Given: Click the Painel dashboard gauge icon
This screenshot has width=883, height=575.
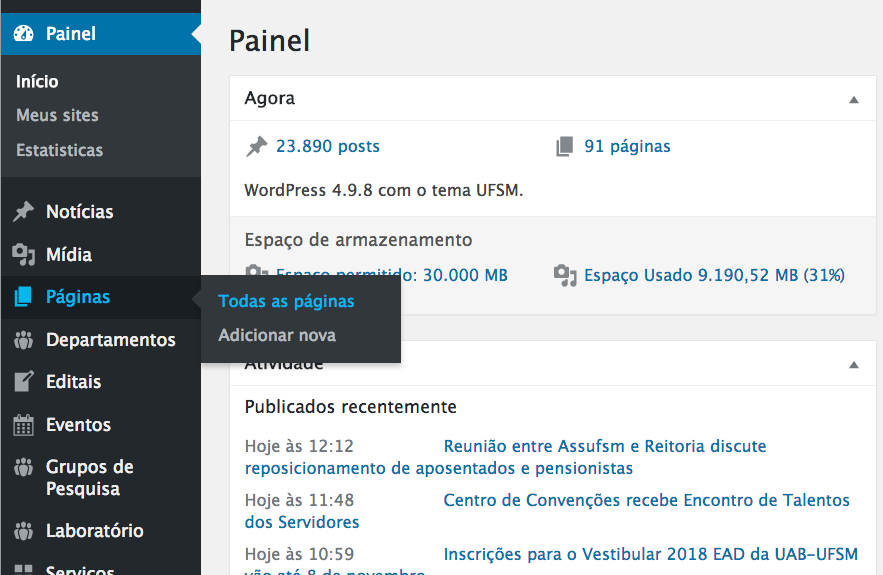Looking at the screenshot, I should [23, 34].
